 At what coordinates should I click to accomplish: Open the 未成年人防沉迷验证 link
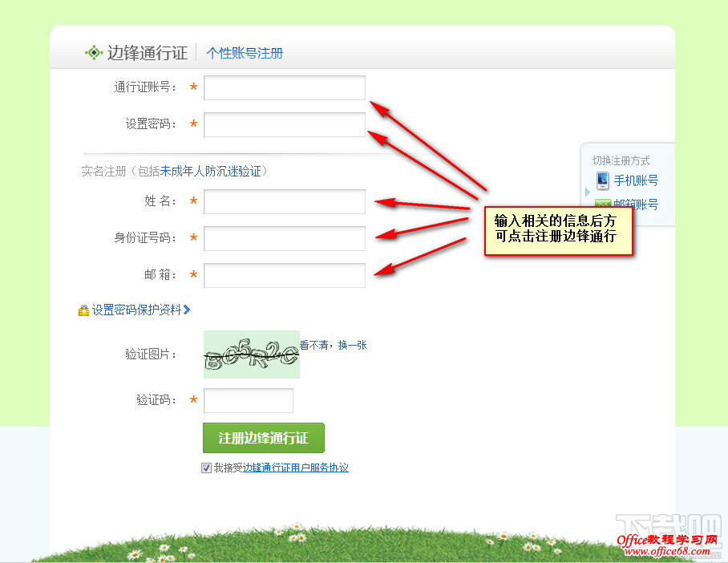click(x=210, y=172)
